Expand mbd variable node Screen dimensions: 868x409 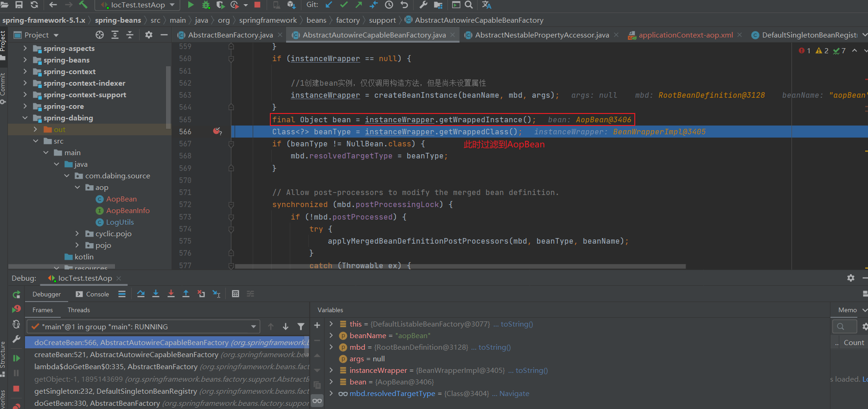[331, 347]
